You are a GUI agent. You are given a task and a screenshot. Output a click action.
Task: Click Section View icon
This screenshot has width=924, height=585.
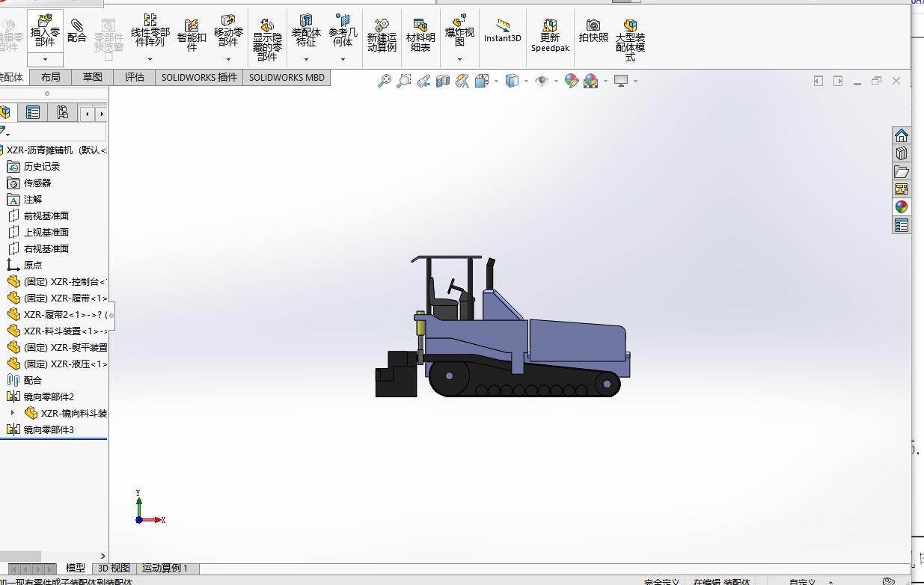click(443, 81)
